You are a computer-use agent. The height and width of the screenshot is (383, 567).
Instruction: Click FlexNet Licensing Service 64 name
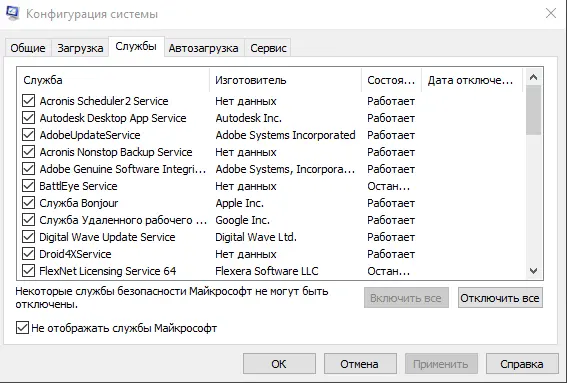point(108,271)
